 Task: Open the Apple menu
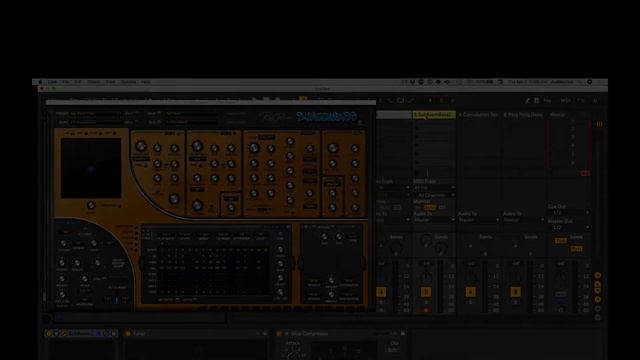(40, 82)
